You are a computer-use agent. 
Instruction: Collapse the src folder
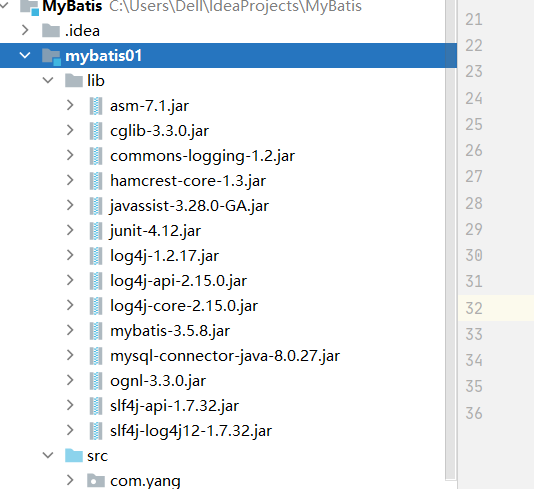(x=48, y=455)
